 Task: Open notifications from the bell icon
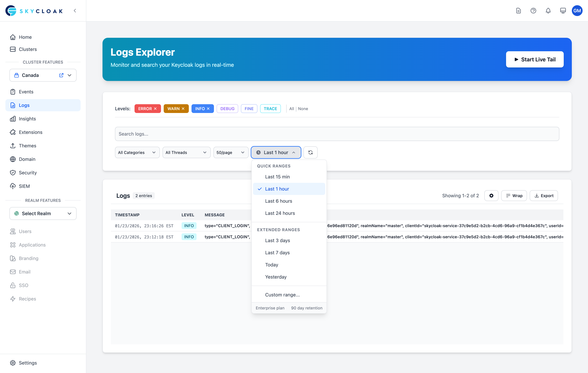tap(548, 10)
